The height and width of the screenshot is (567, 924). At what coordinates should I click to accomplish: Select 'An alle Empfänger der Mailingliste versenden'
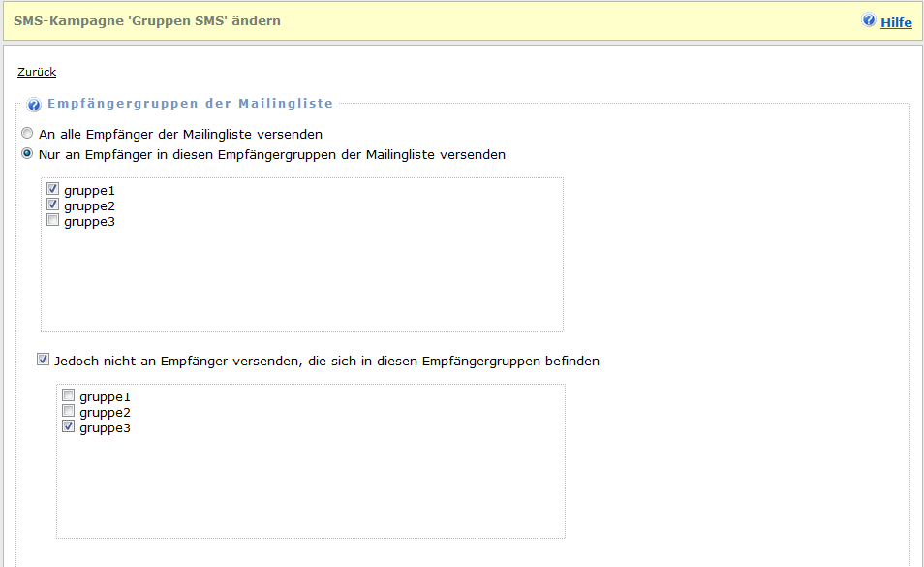pyautogui.click(x=28, y=134)
